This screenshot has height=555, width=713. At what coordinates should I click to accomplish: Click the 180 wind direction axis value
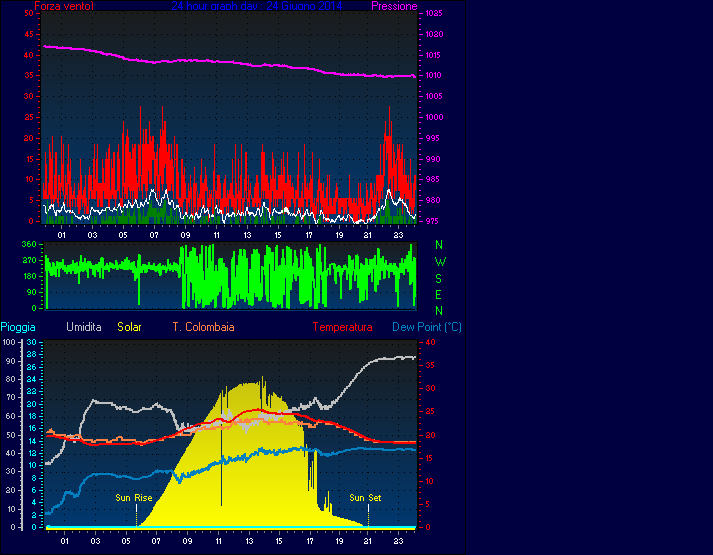click(x=29, y=276)
